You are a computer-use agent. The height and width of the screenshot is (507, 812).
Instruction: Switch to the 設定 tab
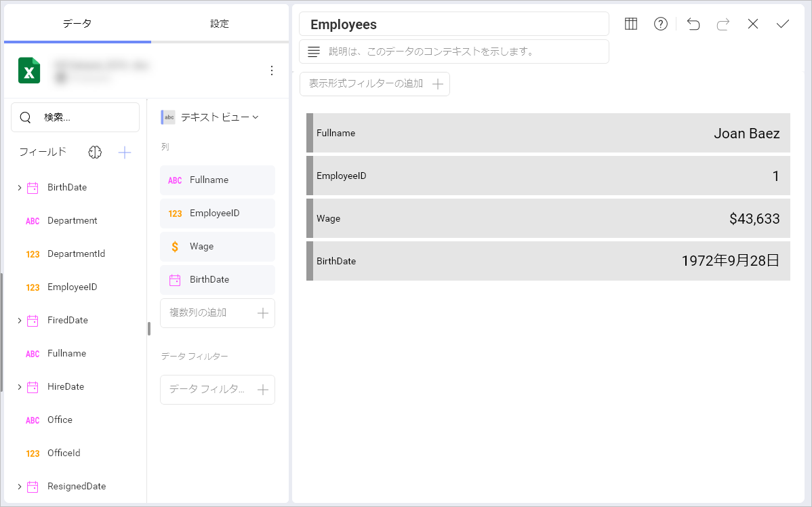click(220, 23)
